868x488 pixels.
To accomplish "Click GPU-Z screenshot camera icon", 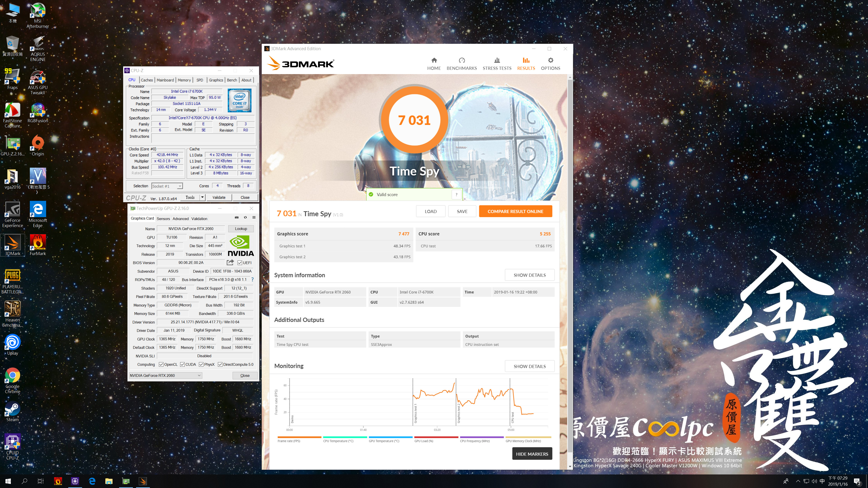I will (236, 218).
